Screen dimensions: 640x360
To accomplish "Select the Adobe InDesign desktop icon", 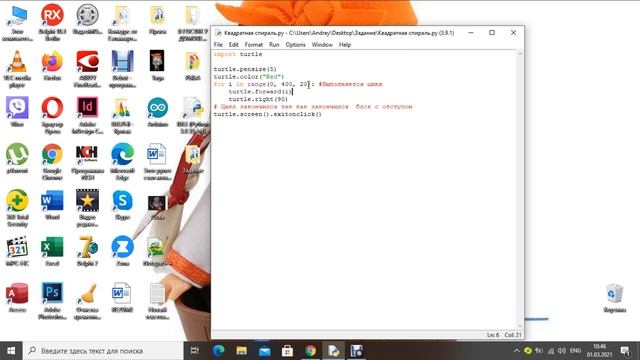I will [x=87, y=116].
